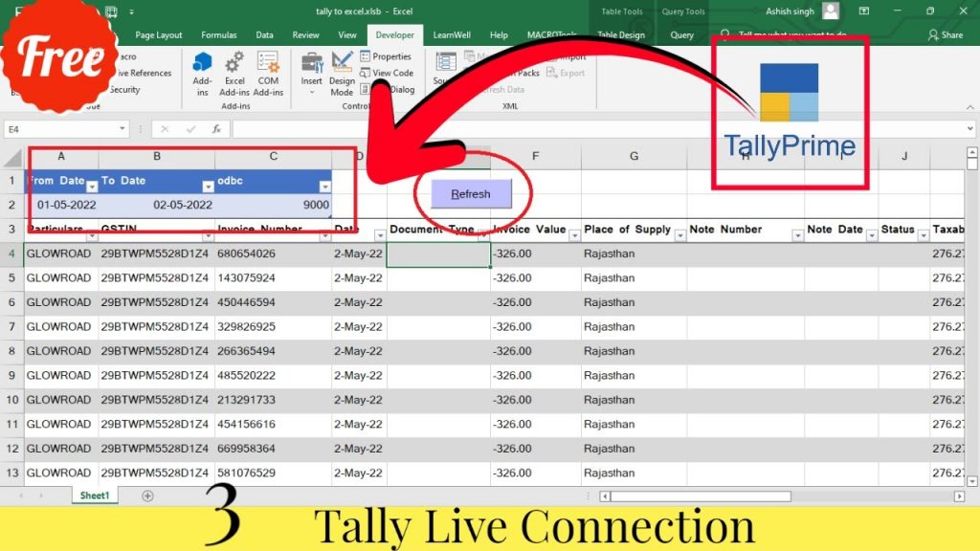Viewport: 980px width, 551px height.
Task: Open the Review ribbon tab
Action: coord(305,35)
